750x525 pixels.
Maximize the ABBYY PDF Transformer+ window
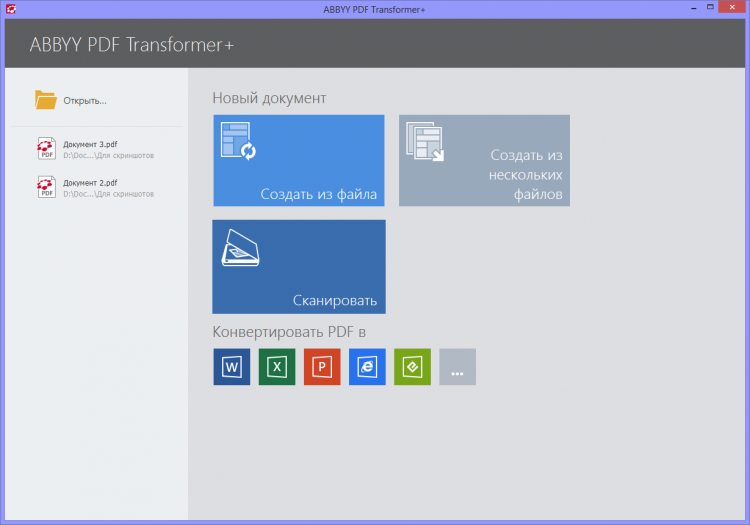(710, 7)
